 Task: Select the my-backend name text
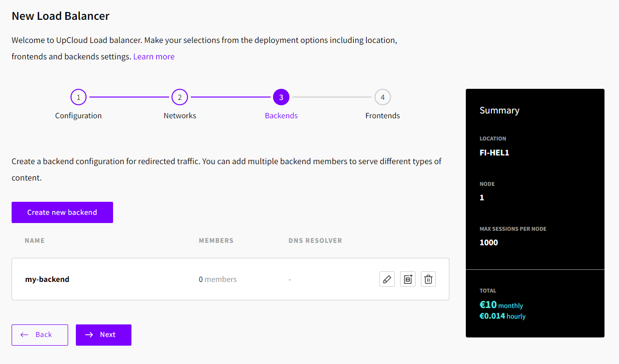(x=47, y=279)
